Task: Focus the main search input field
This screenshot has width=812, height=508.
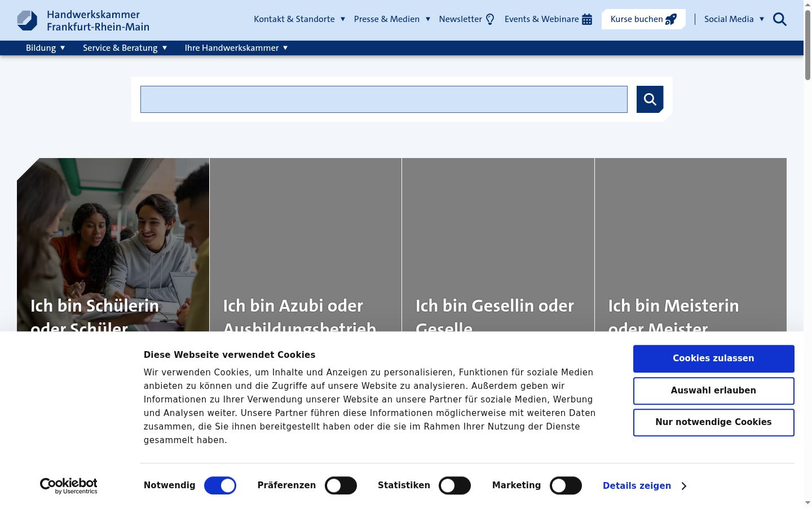Action: click(x=384, y=99)
